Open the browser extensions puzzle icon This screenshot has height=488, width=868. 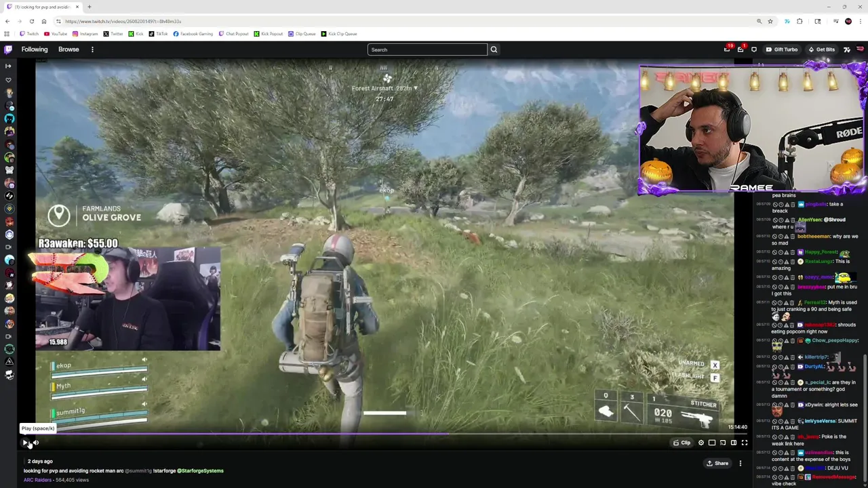tap(800, 22)
